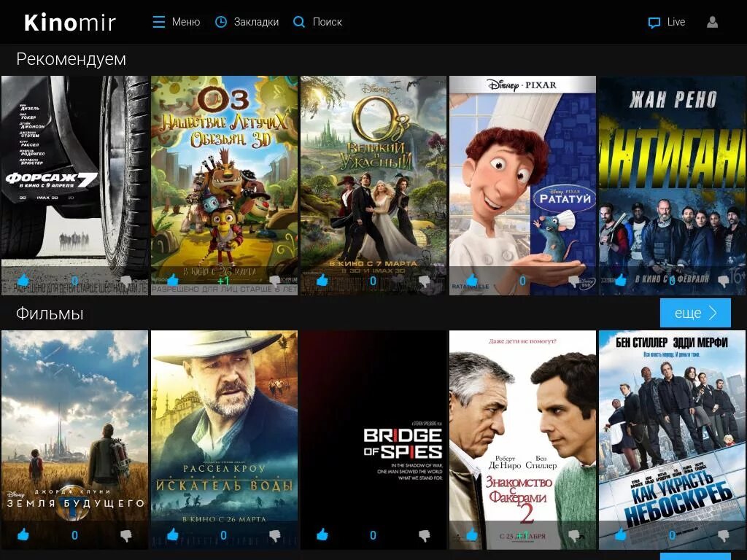Open the Форсаж 7 poster
This screenshot has height=560, width=747.
coord(75,185)
